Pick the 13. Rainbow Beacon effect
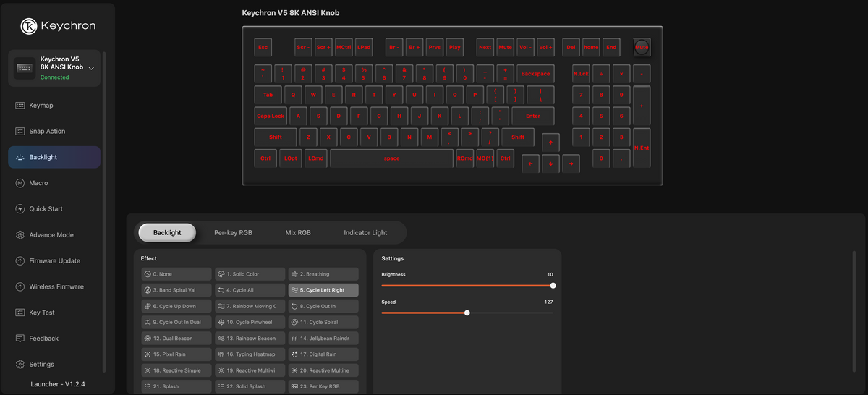868x395 pixels. coord(250,338)
